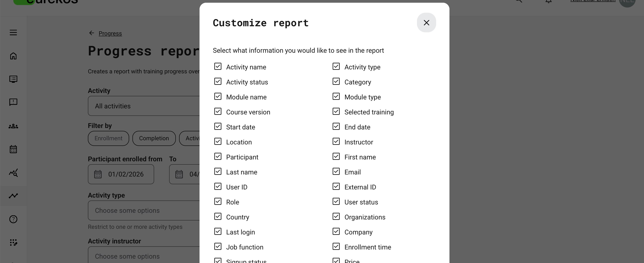Viewport: 644px width, 263px height.
Task: Select the Enrollment filter
Action: [108, 138]
